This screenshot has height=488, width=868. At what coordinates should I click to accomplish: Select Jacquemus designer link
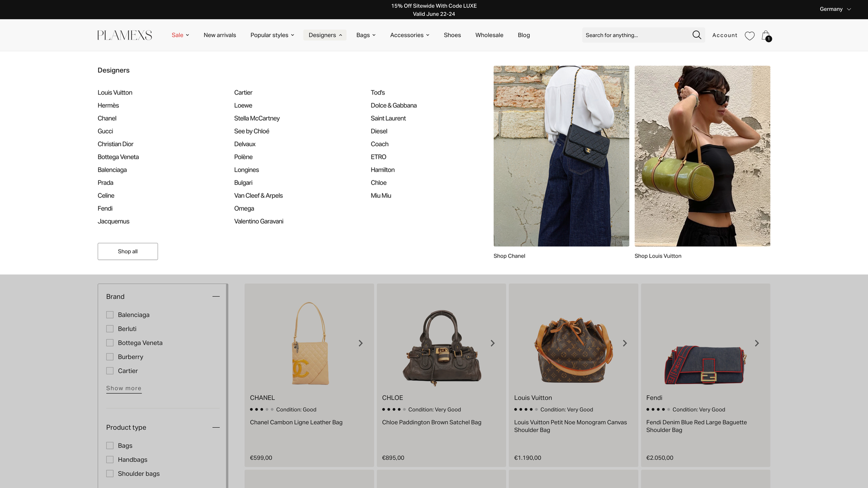(113, 221)
